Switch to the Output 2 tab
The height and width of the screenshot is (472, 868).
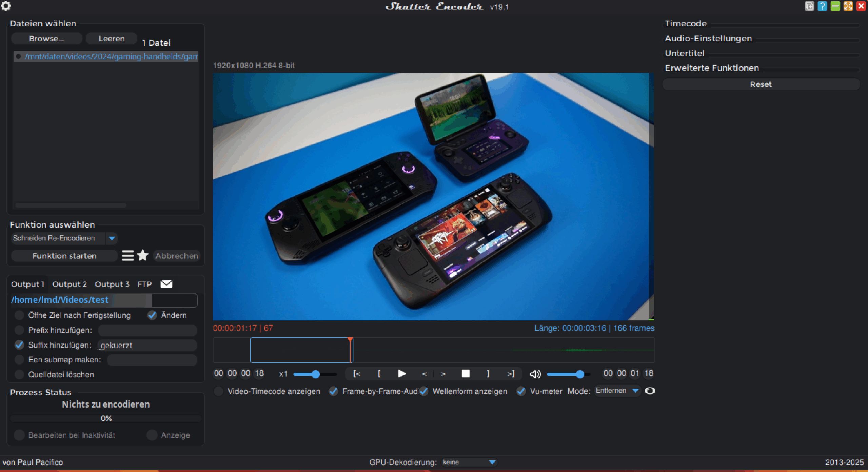(x=70, y=284)
